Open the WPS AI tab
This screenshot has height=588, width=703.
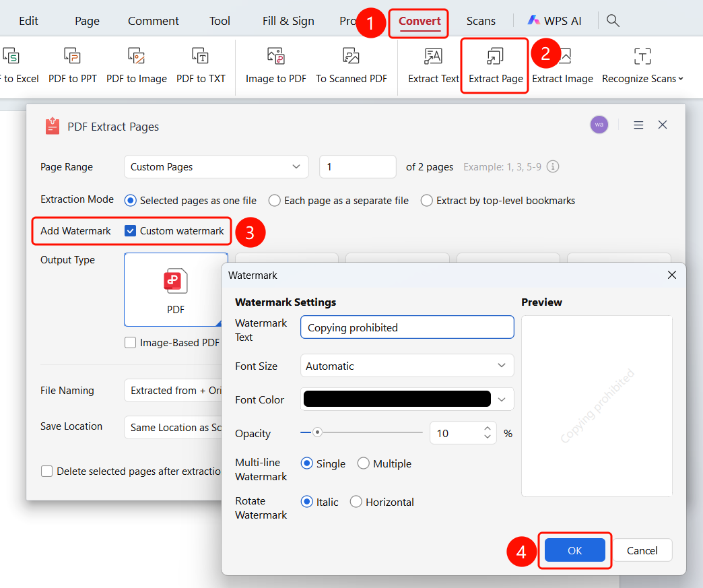click(x=554, y=21)
